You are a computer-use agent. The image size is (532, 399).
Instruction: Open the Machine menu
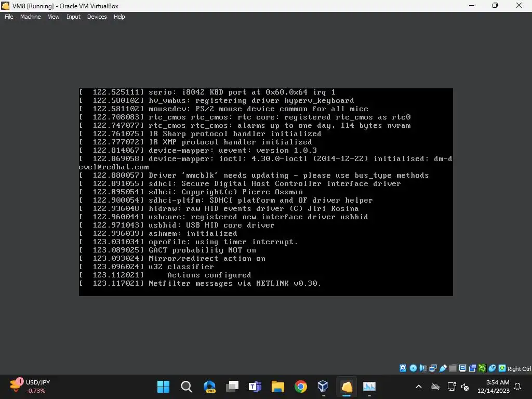[31, 17]
